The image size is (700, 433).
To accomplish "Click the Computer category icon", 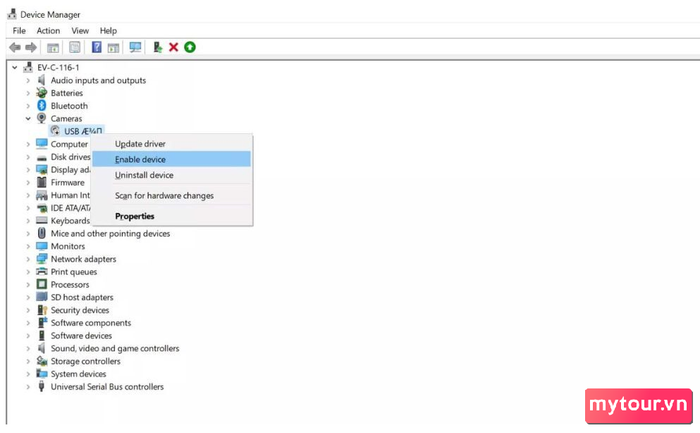I will 42,143.
